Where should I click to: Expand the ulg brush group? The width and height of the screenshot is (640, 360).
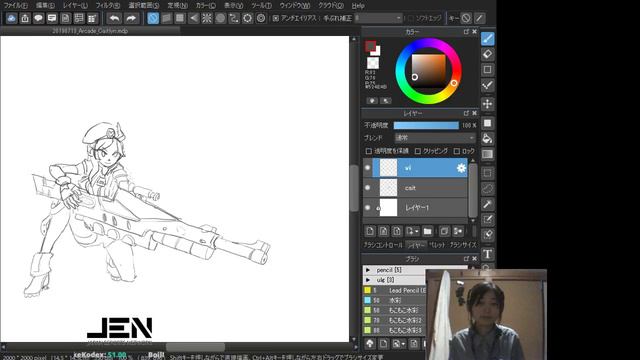pyautogui.click(x=368, y=280)
